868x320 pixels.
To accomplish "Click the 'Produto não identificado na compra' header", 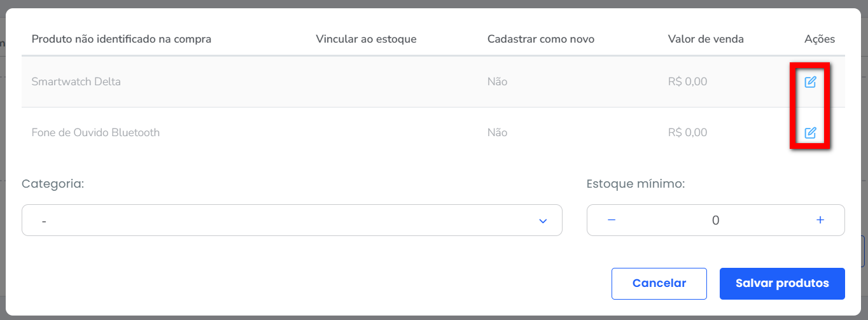I will [x=121, y=39].
